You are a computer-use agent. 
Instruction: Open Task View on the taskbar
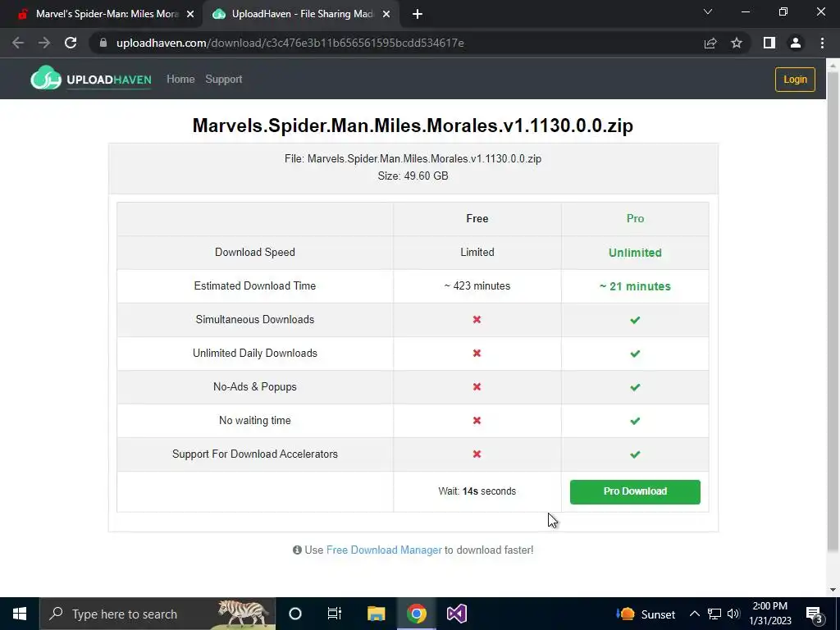click(x=335, y=614)
